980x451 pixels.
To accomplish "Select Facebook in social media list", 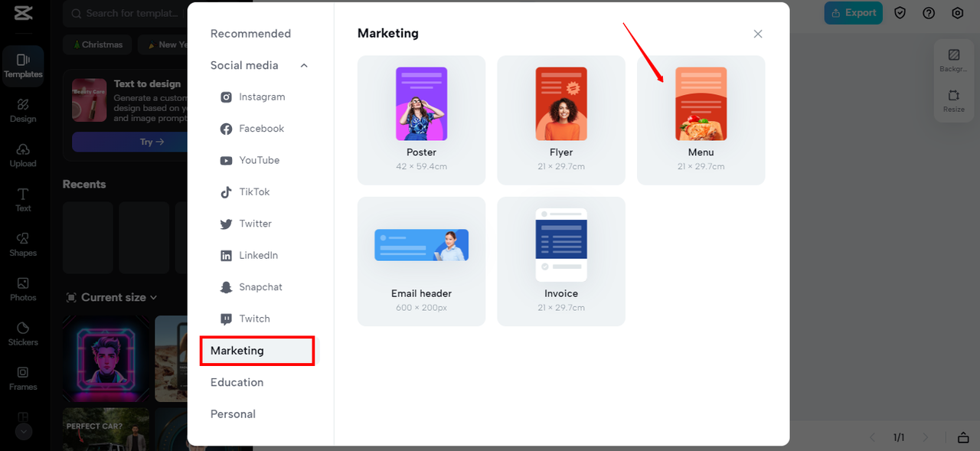I will [252, 129].
